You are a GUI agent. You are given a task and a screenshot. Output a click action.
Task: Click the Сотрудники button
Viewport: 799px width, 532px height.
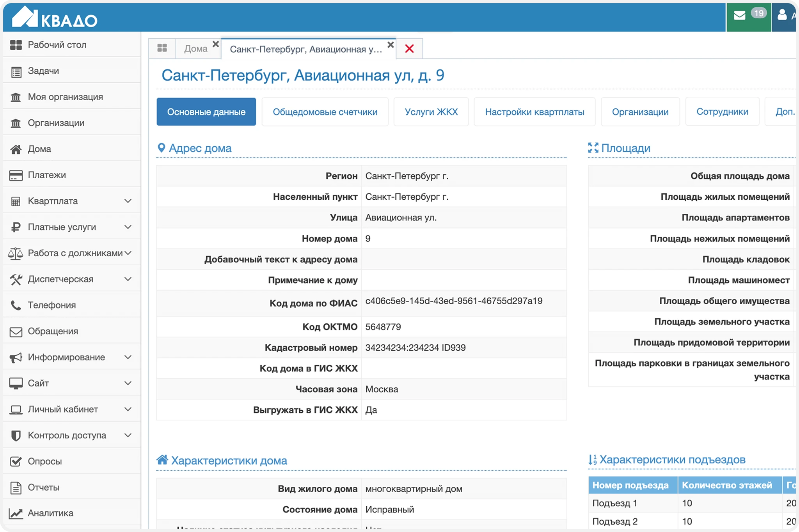point(722,112)
